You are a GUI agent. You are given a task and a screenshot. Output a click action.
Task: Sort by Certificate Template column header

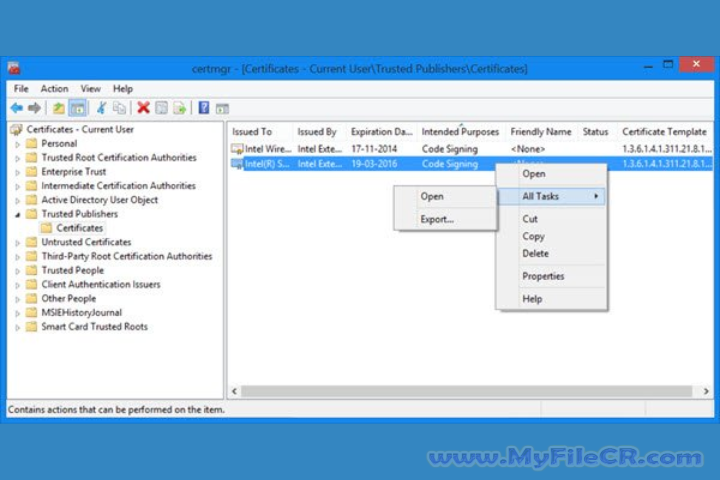pos(665,132)
